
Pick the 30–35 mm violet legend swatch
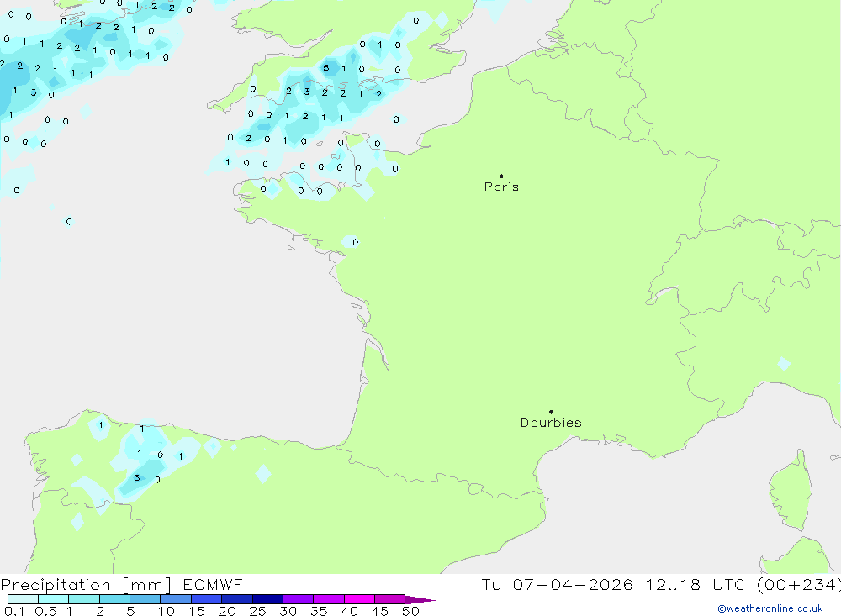pyautogui.click(x=299, y=599)
